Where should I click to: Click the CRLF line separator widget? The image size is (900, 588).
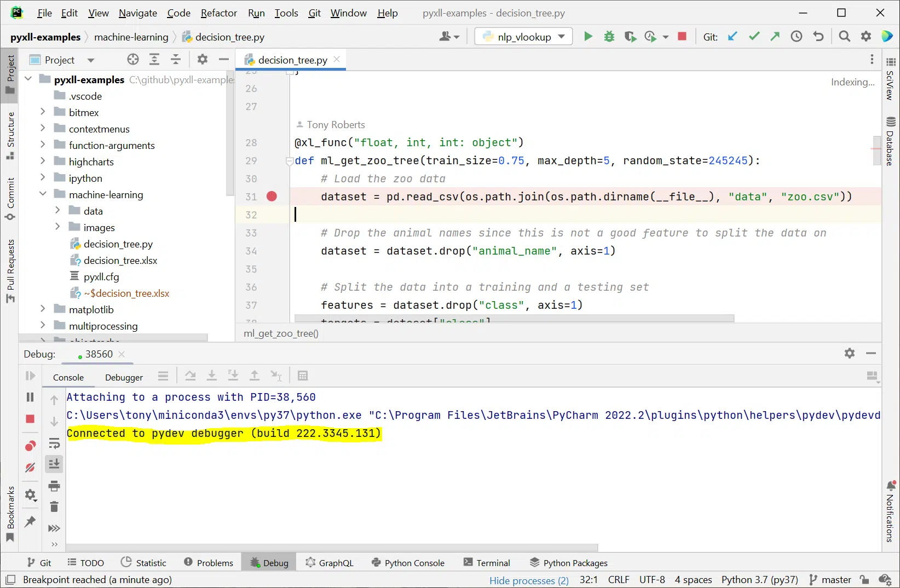coord(619,580)
